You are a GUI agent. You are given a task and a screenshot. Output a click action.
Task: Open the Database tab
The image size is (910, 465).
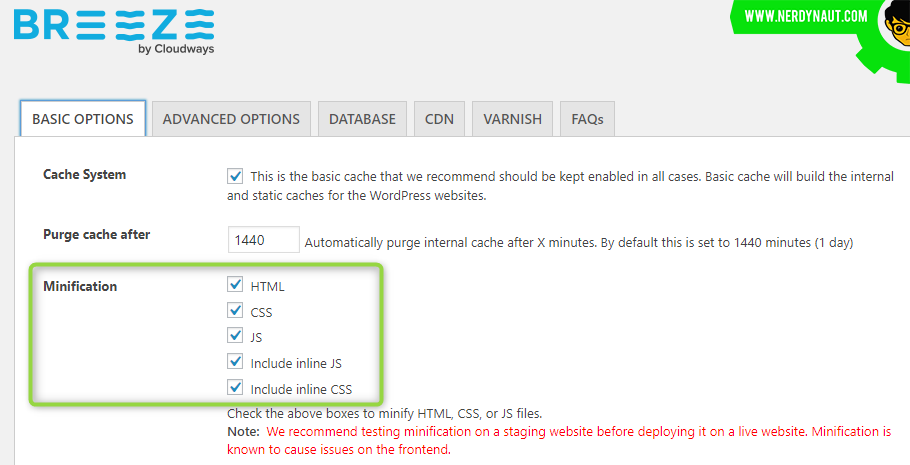362,119
